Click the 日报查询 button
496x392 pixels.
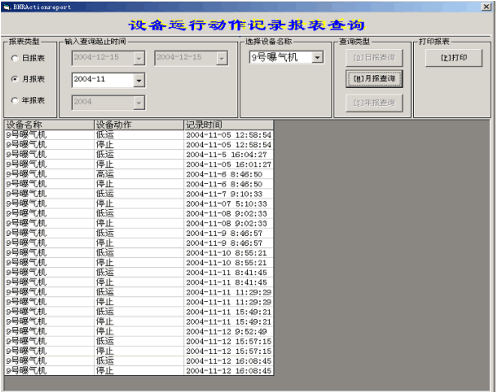pos(374,58)
